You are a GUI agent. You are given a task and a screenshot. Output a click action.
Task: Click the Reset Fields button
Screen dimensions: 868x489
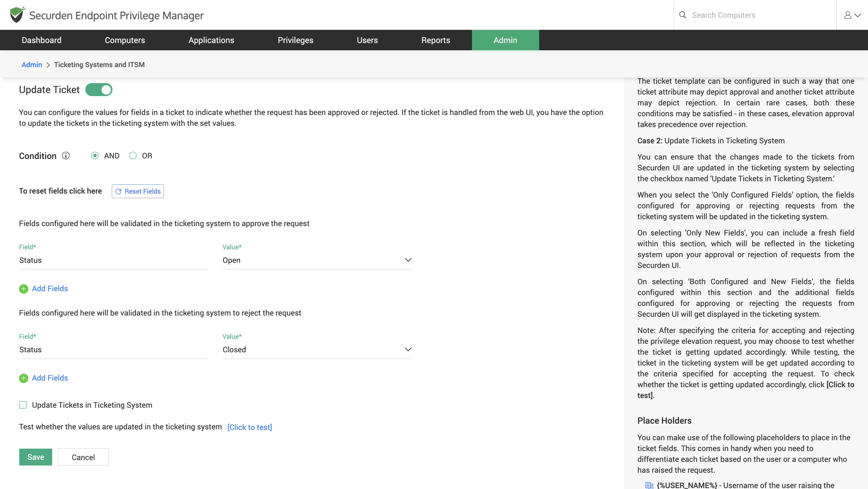point(138,191)
